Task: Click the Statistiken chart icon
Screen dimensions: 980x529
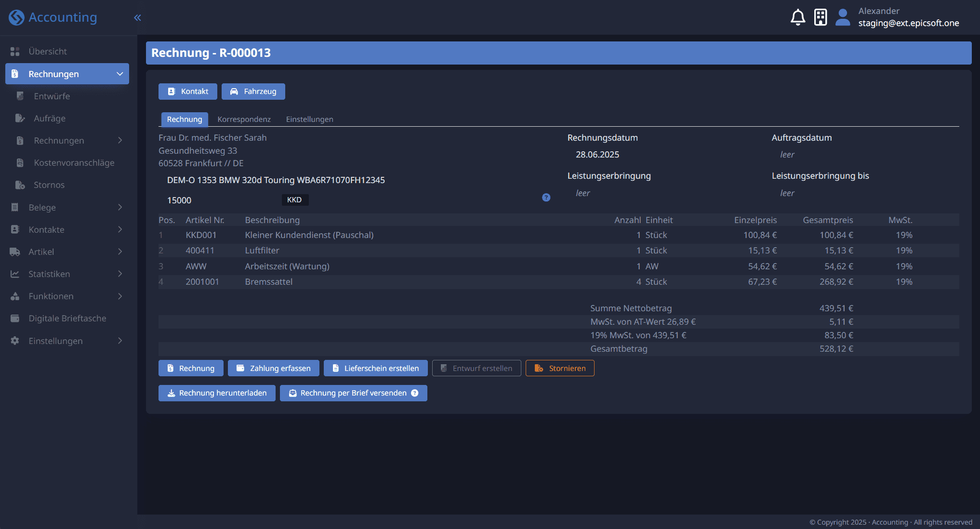Action: point(15,274)
